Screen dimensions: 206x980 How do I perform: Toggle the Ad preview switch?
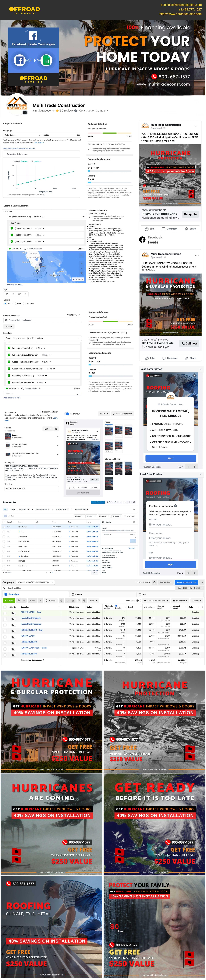(x=67, y=414)
